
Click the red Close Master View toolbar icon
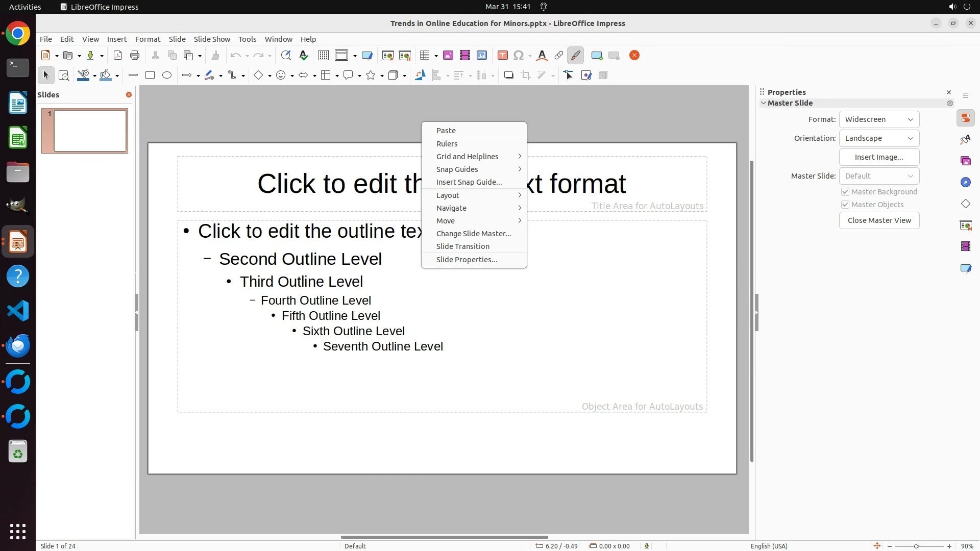click(634, 56)
